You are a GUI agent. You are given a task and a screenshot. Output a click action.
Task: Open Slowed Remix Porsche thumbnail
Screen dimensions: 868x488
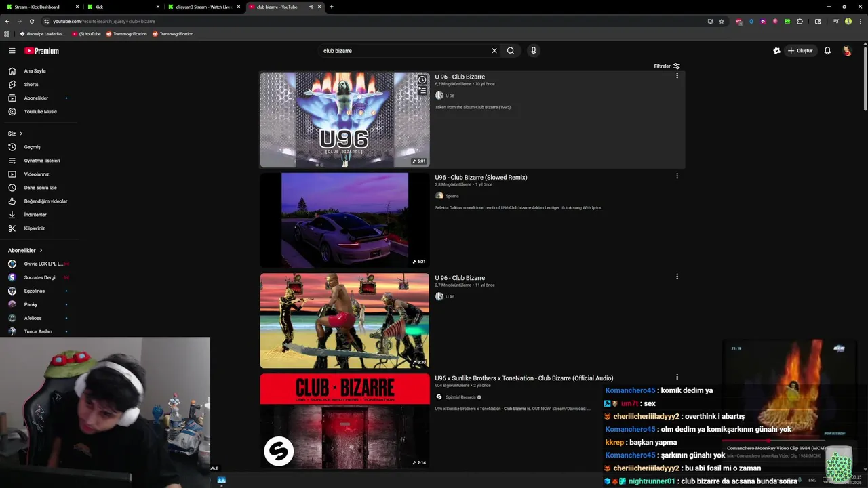pyautogui.click(x=344, y=220)
